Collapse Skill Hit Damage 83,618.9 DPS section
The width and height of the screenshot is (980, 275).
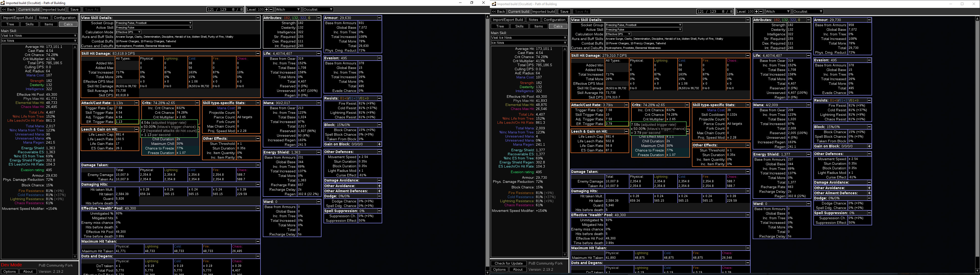tap(257, 53)
